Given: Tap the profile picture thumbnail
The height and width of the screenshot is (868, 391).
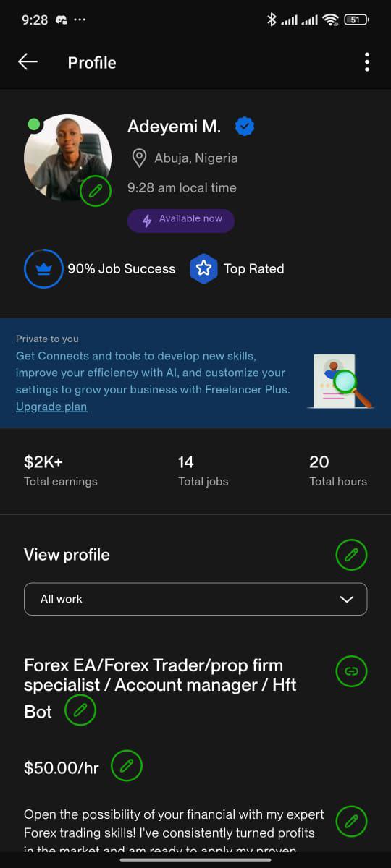Looking at the screenshot, I should click(x=67, y=158).
